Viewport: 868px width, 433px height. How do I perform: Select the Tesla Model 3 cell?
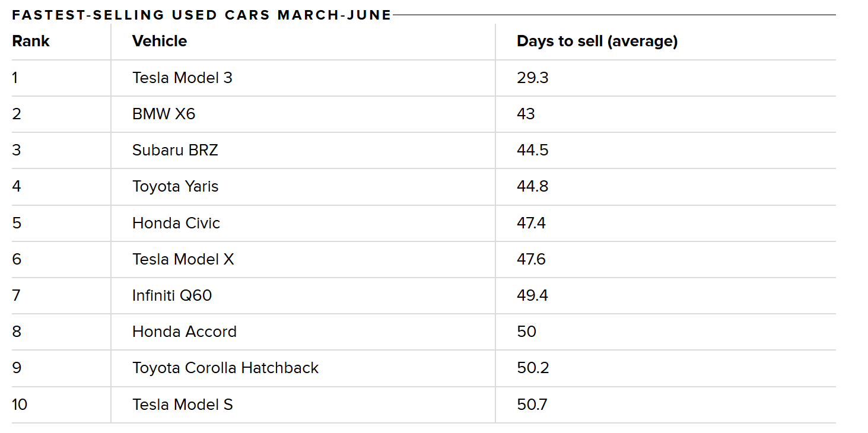182,78
